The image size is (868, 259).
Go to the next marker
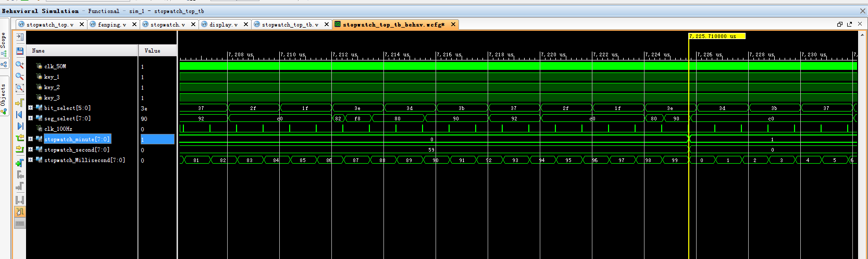20,186
